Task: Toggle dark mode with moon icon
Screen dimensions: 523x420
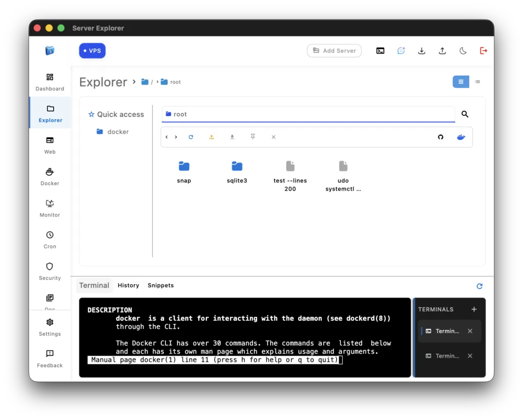Action: 463,51
